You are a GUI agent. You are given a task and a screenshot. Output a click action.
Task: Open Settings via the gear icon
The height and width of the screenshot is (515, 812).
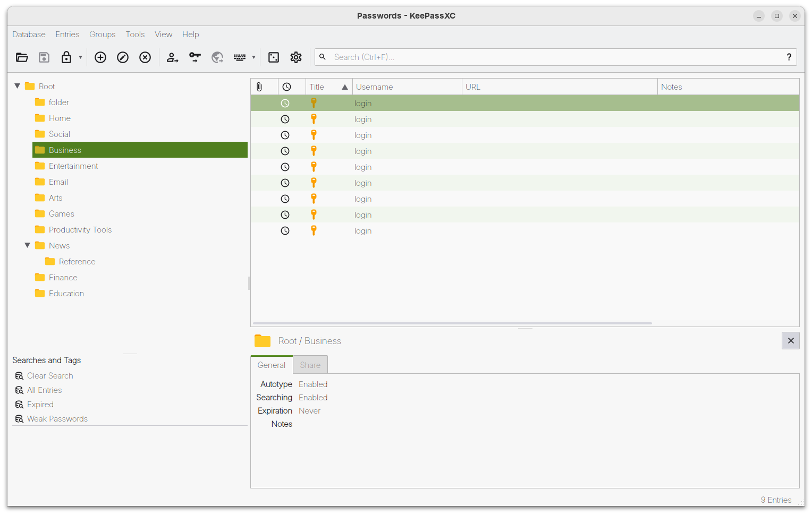tap(296, 57)
